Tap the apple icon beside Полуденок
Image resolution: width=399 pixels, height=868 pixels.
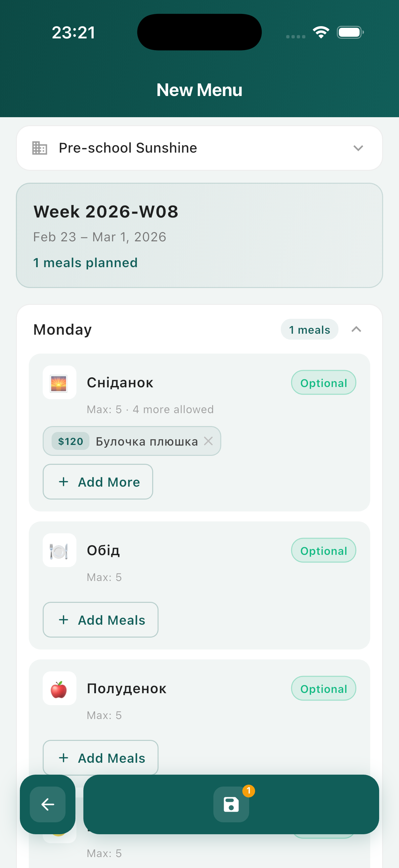point(59,688)
